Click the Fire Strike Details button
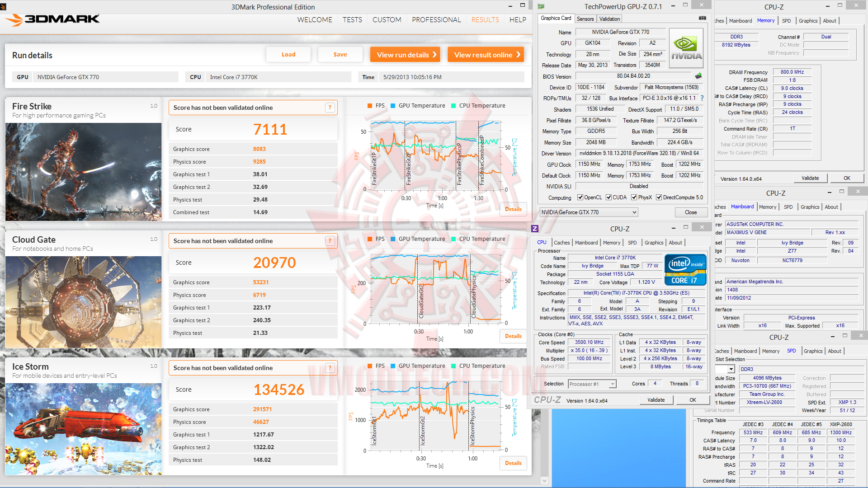868x488 pixels. pyautogui.click(x=513, y=209)
